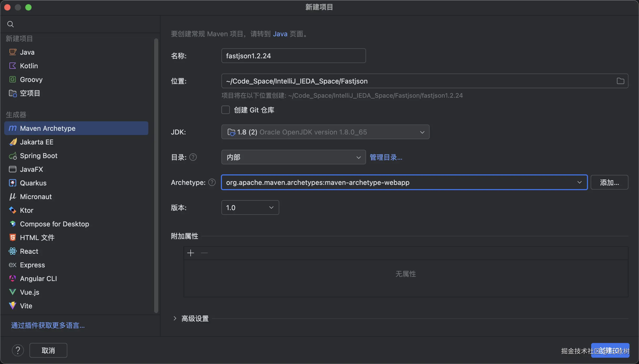Click the plus icon to add property

coord(191,253)
